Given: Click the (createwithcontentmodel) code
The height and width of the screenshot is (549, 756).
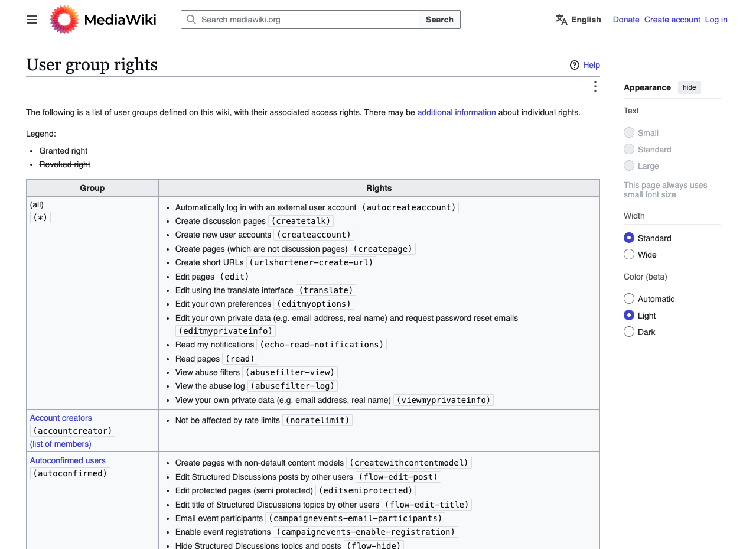Looking at the screenshot, I should (x=409, y=463).
